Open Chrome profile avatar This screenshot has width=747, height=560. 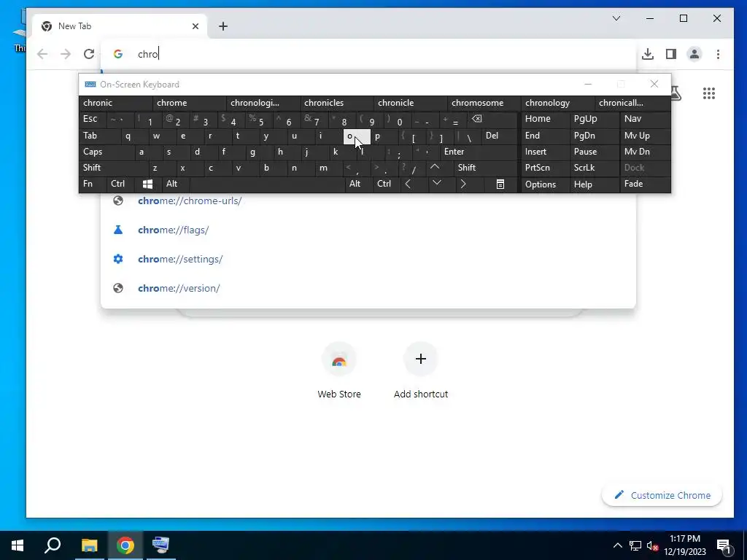(x=694, y=54)
